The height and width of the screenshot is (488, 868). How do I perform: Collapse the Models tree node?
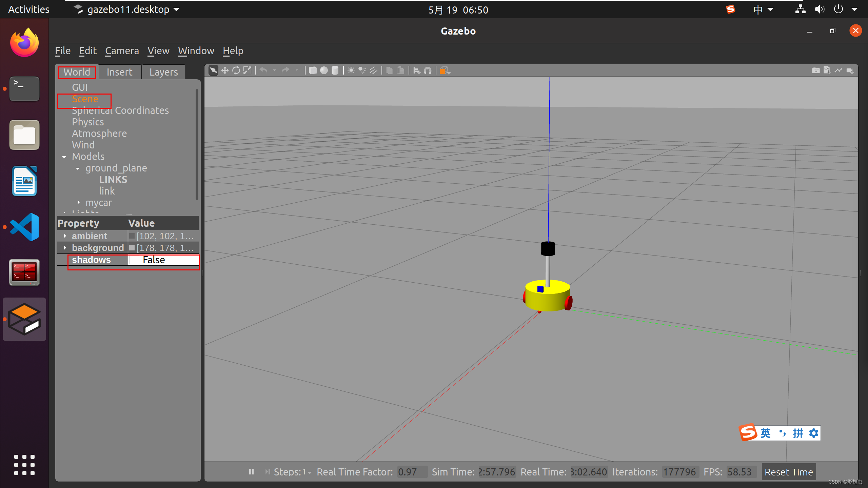(64, 157)
